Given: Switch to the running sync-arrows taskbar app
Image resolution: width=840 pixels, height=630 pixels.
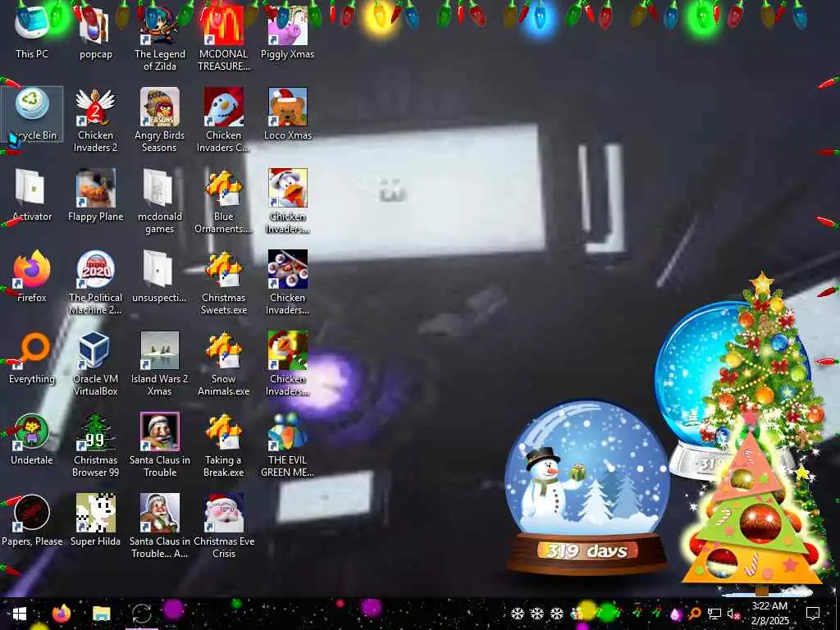Looking at the screenshot, I should 142,614.
